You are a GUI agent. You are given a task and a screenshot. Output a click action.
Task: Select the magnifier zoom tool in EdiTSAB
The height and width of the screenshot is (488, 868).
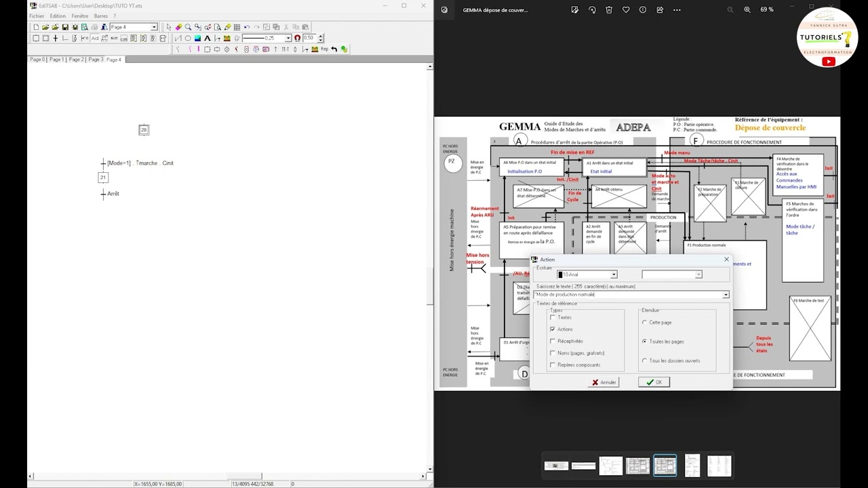188,27
